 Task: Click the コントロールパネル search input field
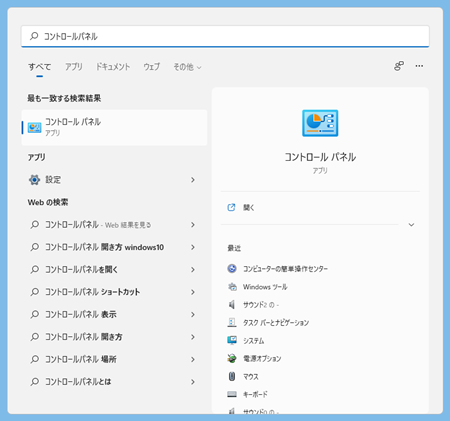[225, 36]
